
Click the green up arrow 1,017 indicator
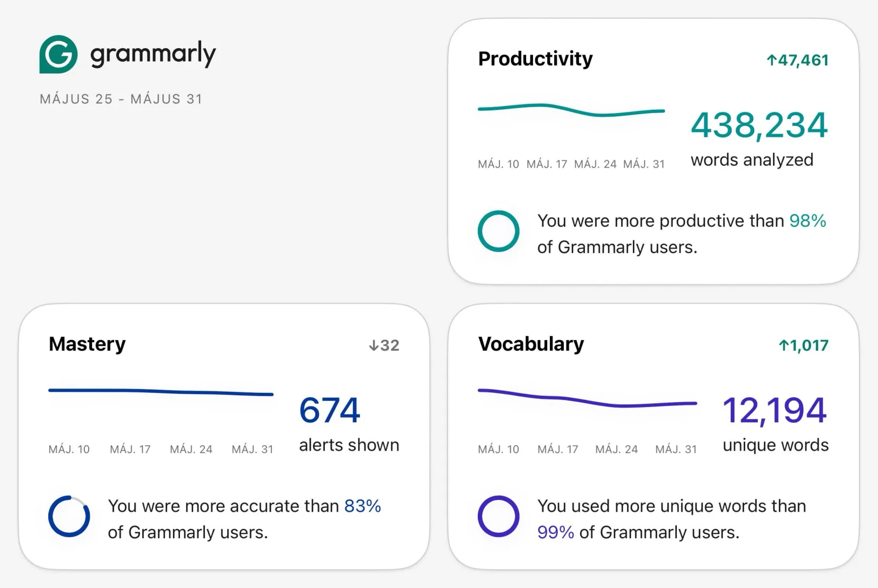coord(803,345)
